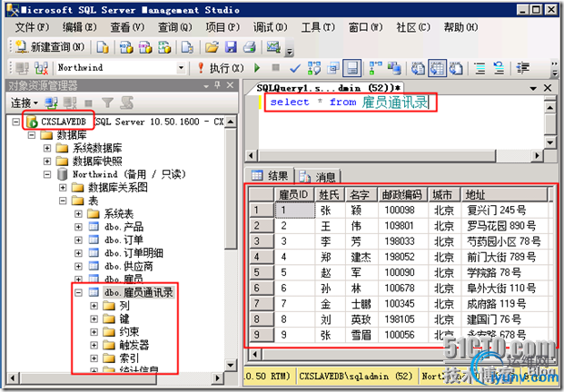Screen dimensions: 564x392
Task: Click the Results to Grid icon
Action: click(437, 68)
